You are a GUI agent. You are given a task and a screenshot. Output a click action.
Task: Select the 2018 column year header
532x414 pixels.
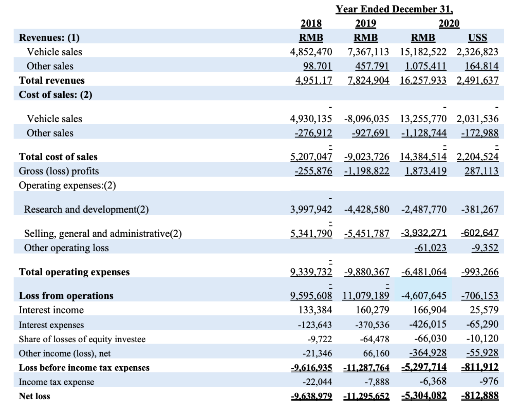click(311, 23)
